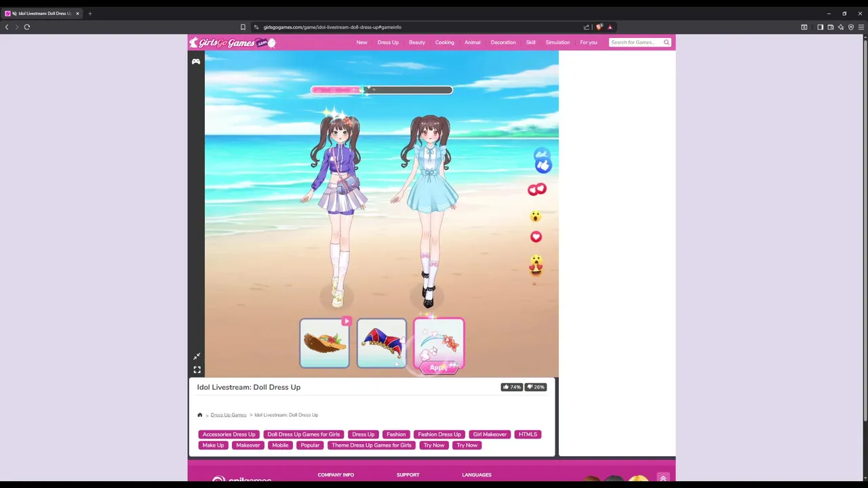
Task: Click the bookmark icon in the address bar
Action: [243, 27]
